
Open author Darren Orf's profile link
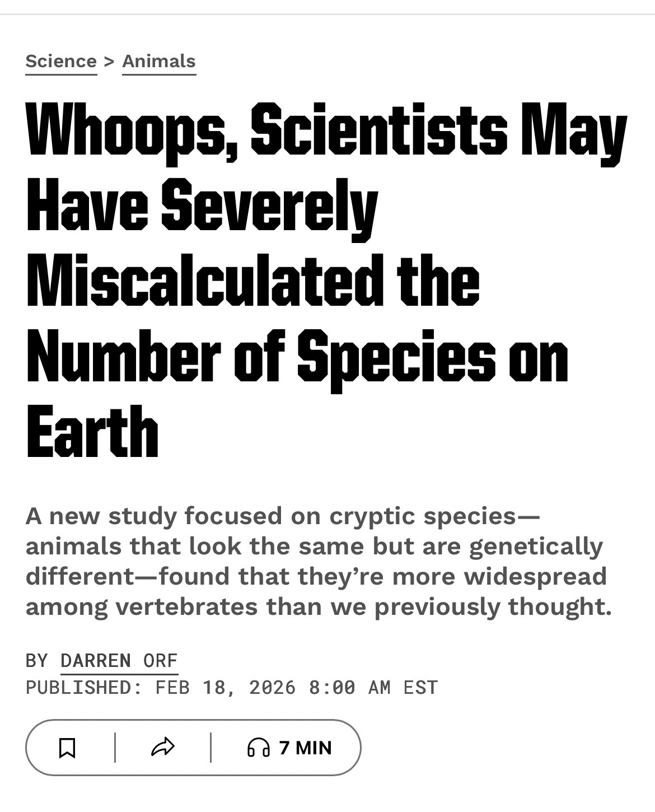pos(119,661)
